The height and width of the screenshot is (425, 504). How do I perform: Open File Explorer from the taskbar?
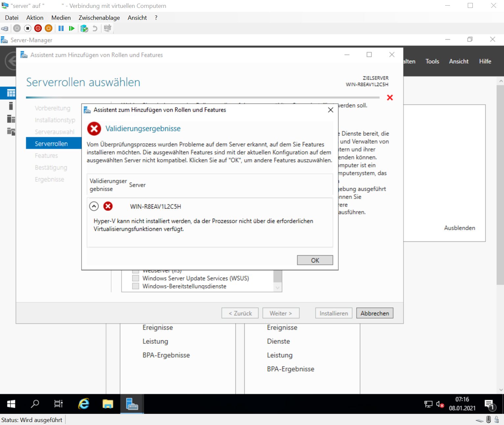point(108,404)
